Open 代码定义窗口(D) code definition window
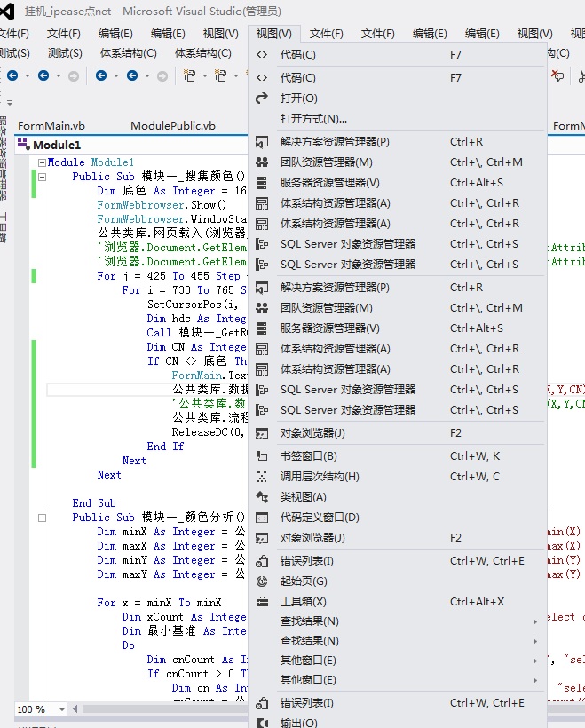Viewport: 585px width, 728px height. 398,518
